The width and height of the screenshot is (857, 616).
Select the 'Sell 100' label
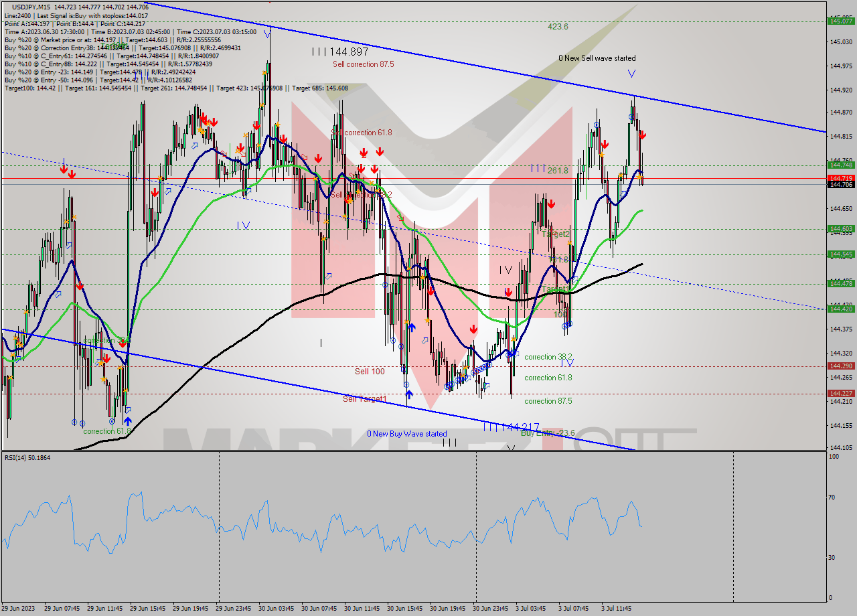coord(370,371)
